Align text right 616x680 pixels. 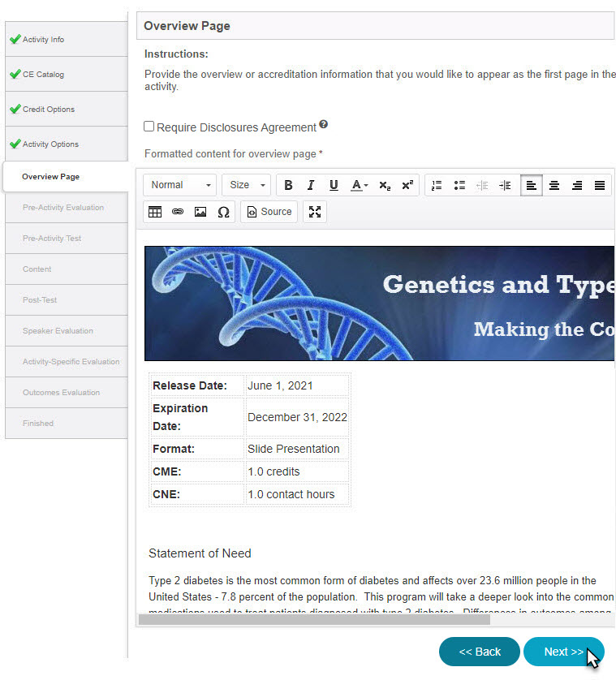(577, 186)
